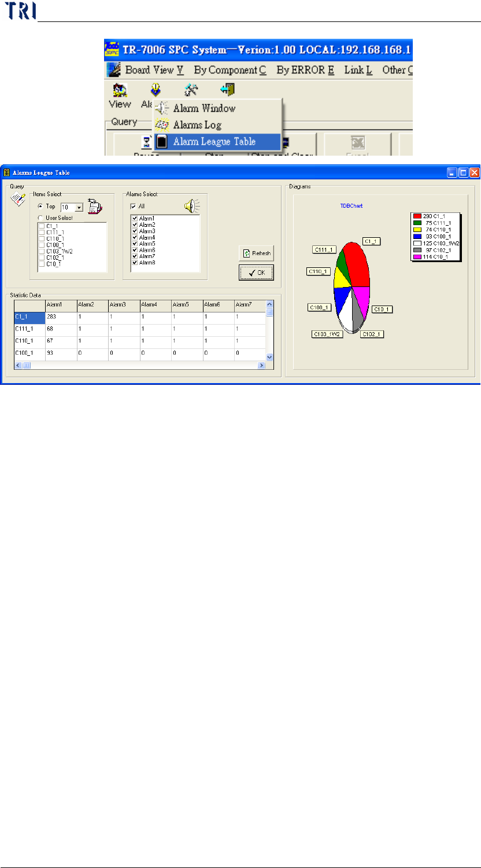
Task: Check the C10_1 item checkbox
Action: (x=42, y=264)
